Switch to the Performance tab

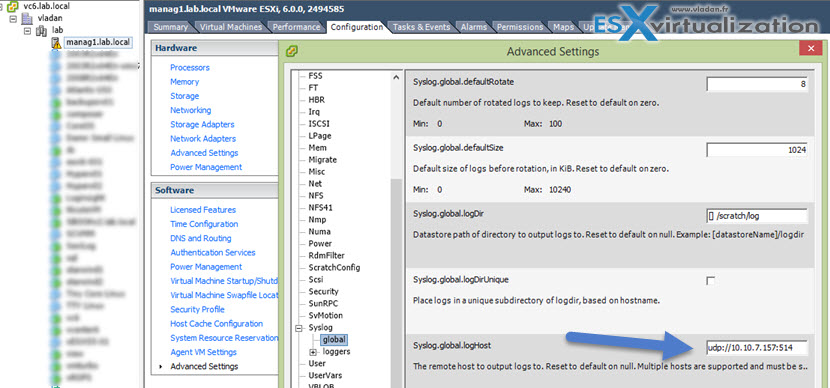pos(296,27)
